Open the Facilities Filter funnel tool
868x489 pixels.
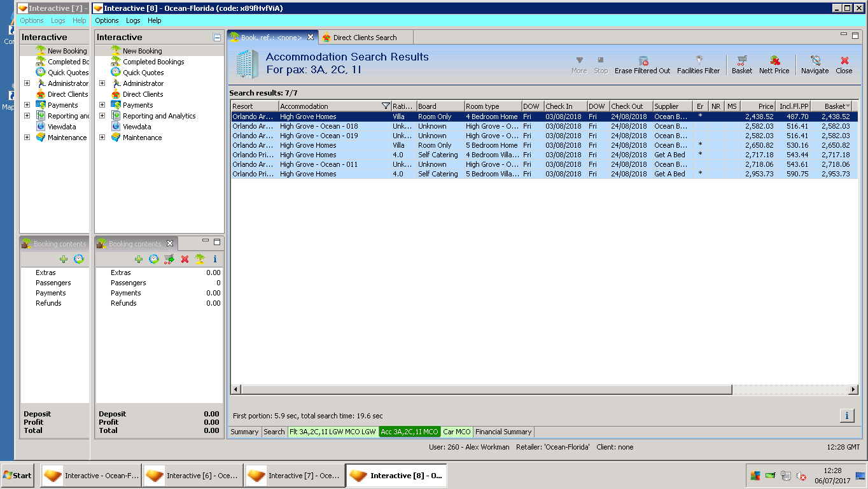click(699, 60)
